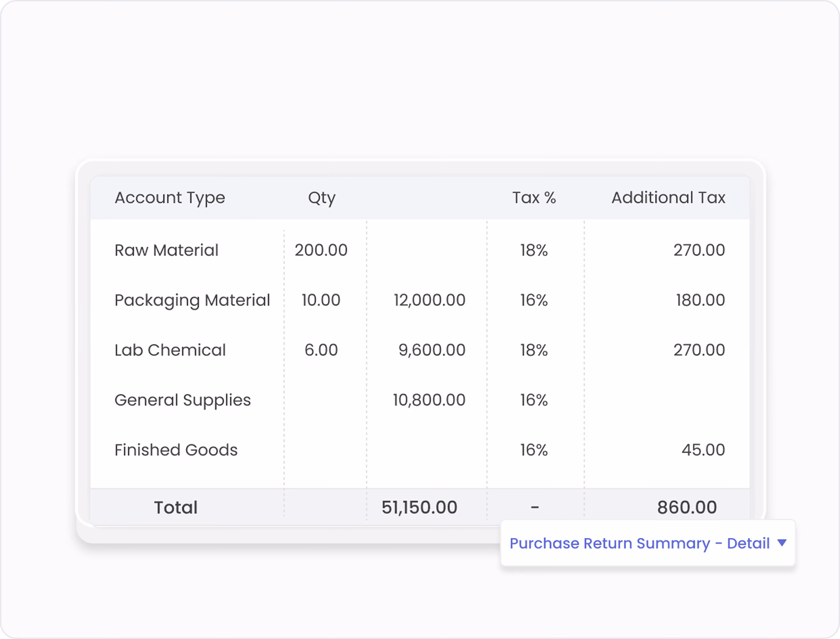Click the 12,000.00 amount cell

click(430, 300)
